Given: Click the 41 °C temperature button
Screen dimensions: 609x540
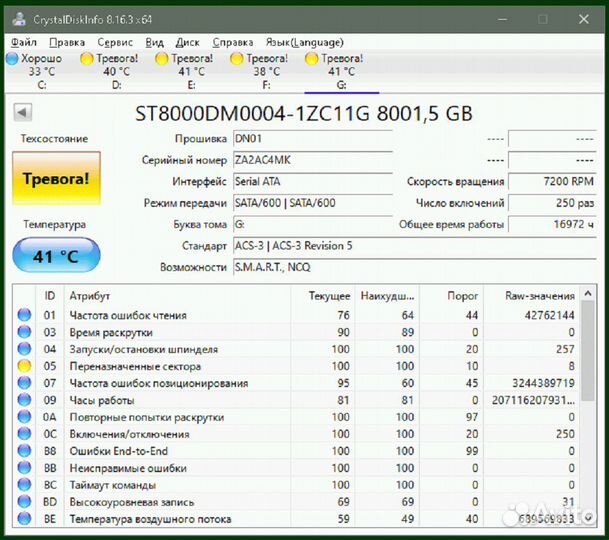Looking at the screenshot, I should [x=56, y=256].
